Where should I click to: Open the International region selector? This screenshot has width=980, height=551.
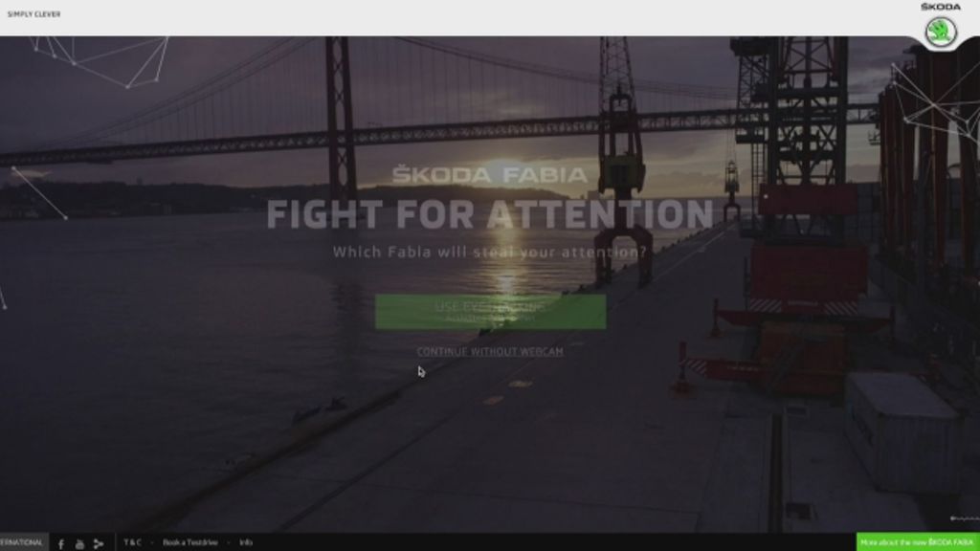(x=24, y=541)
